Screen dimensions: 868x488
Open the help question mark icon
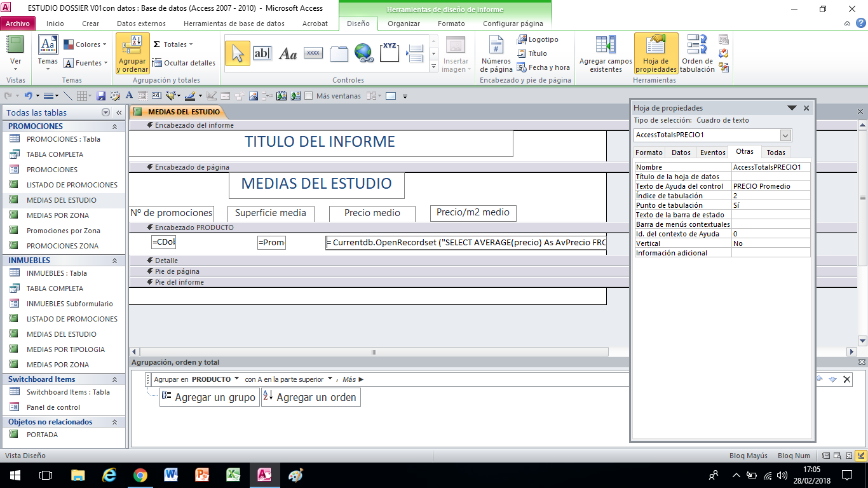click(860, 24)
